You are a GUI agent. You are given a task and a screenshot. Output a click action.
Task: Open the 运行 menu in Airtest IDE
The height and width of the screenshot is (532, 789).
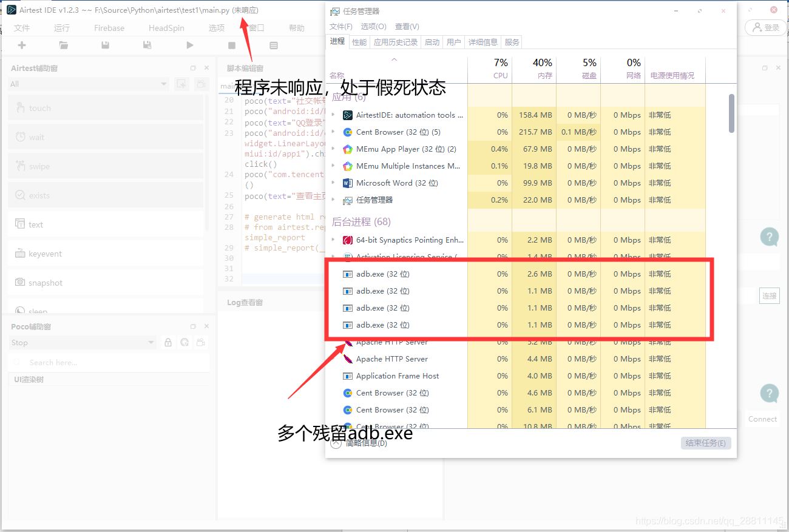pos(62,28)
